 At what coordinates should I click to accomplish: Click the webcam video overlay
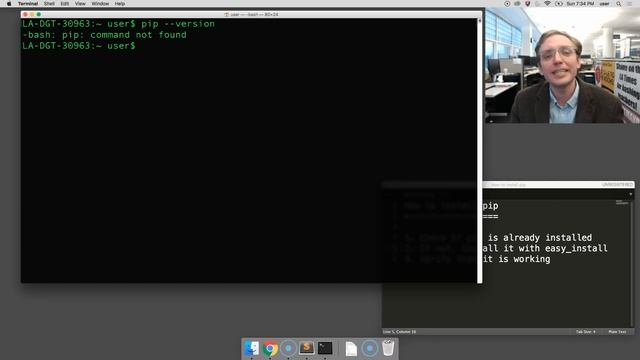click(x=562, y=65)
